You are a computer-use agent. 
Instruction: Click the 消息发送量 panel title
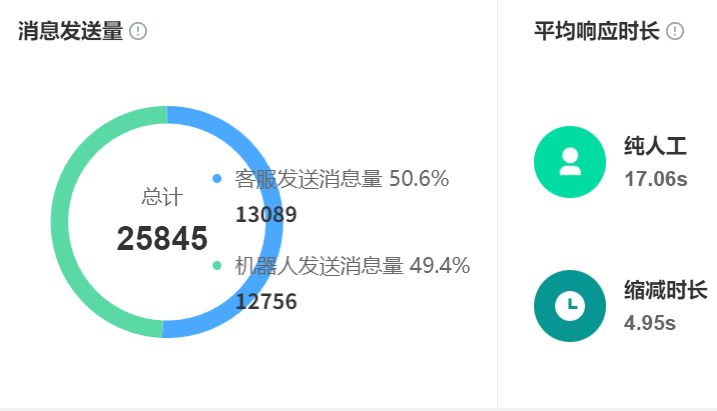tap(70, 31)
